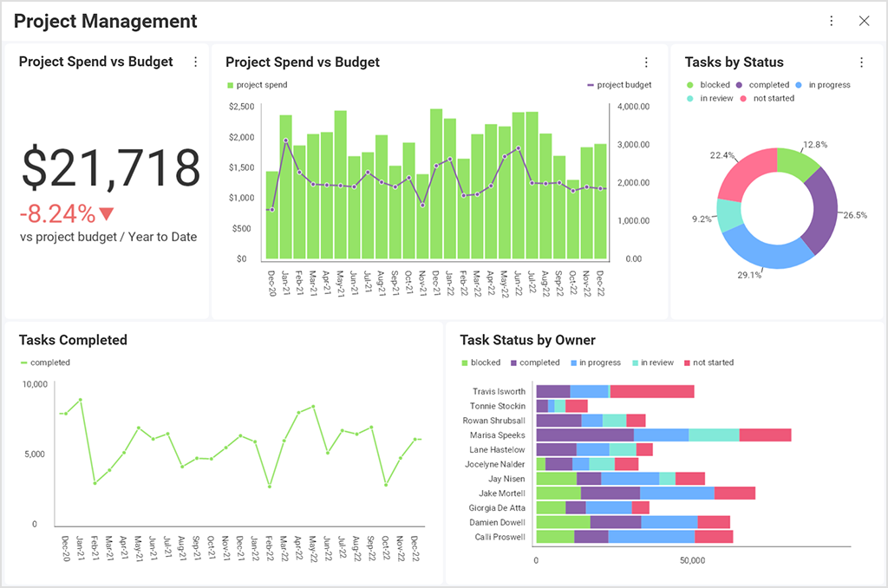Click the Project Management title

click(x=104, y=20)
